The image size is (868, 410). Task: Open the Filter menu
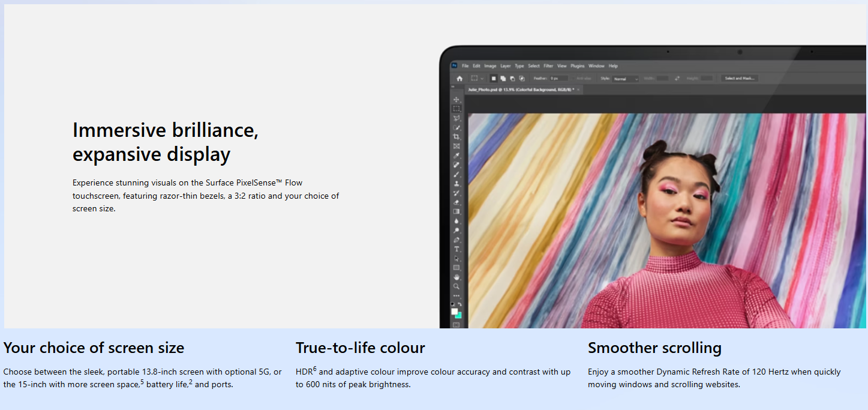(548, 66)
